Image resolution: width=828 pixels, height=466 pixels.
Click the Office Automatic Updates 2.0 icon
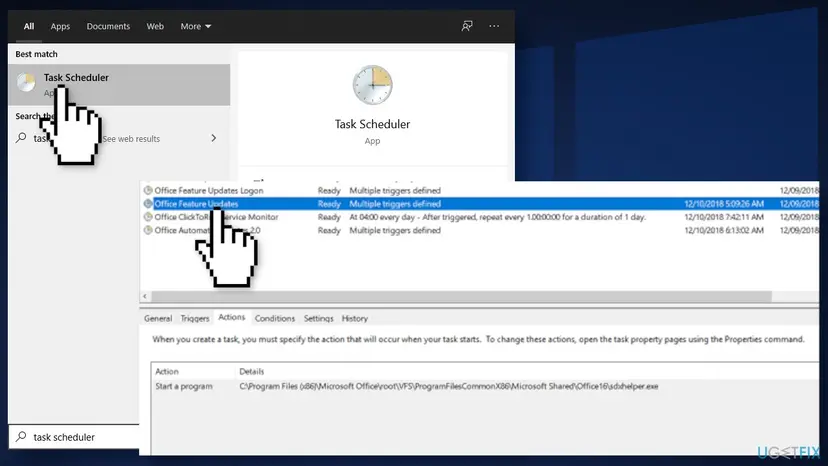coord(148,230)
